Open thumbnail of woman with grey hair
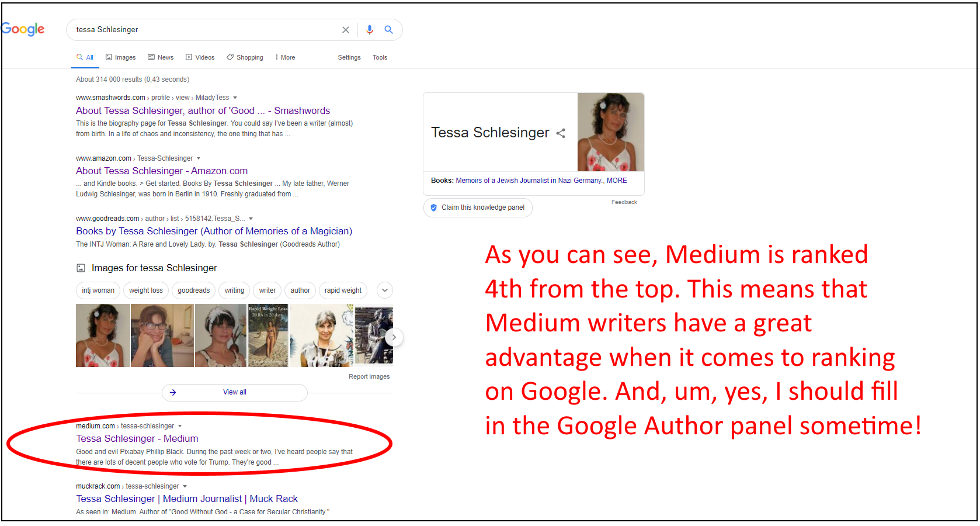The image size is (980, 526). pyautogui.click(x=321, y=335)
